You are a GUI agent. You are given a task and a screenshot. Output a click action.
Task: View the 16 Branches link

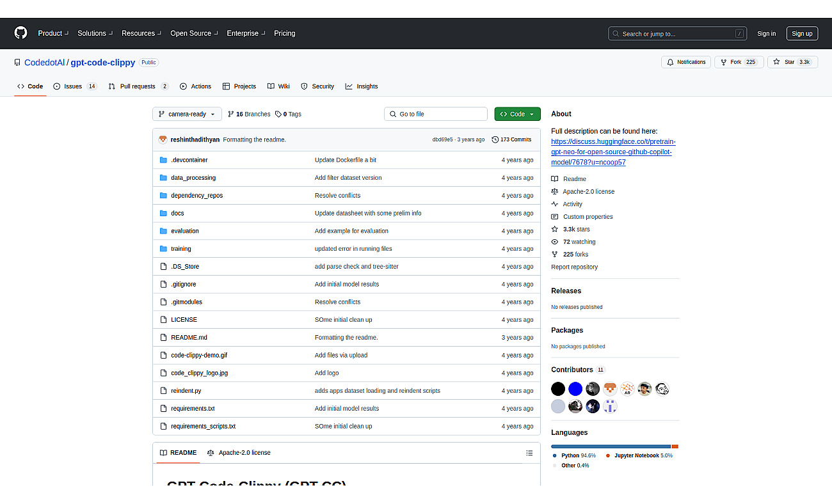(249, 114)
